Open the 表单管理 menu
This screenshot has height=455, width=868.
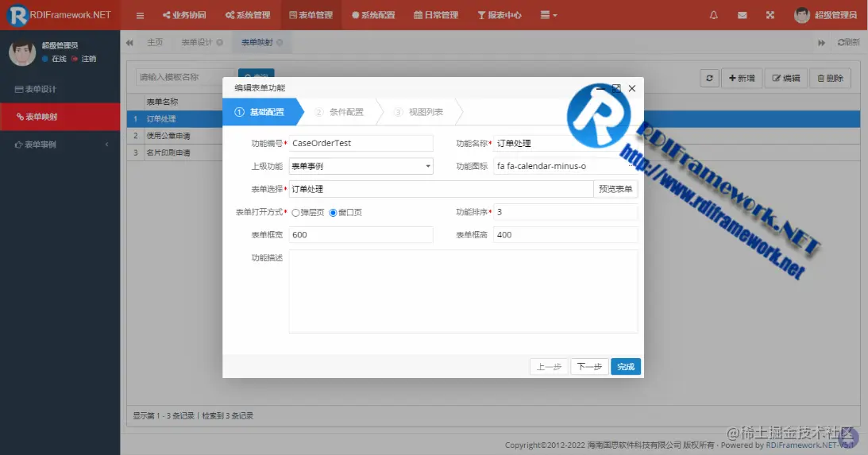click(x=311, y=15)
